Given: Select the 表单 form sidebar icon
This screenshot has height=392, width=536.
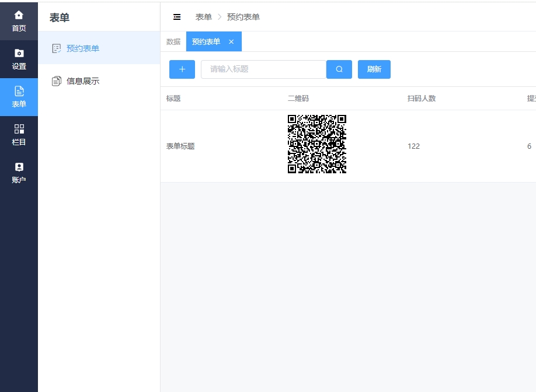Looking at the screenshot, I should pos(19,97).
